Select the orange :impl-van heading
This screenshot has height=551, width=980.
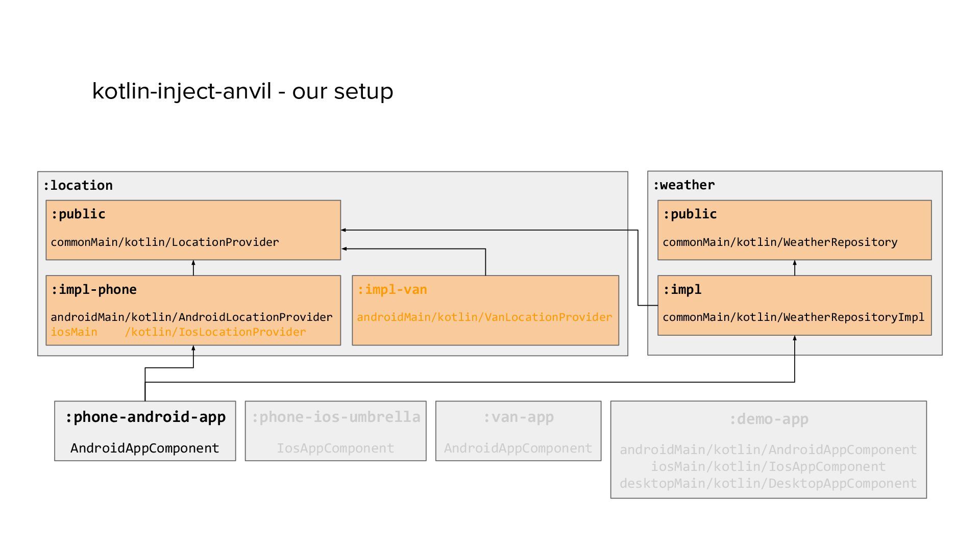point(392,289)
